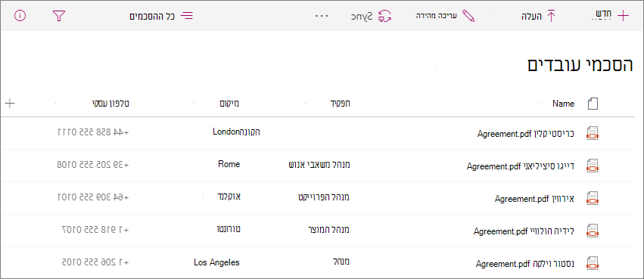Image resolution: width=644 pixels, height=279 pixels.
Task: Select the מנהל הפרוייקט role cell
Action: tap(323, 197)
